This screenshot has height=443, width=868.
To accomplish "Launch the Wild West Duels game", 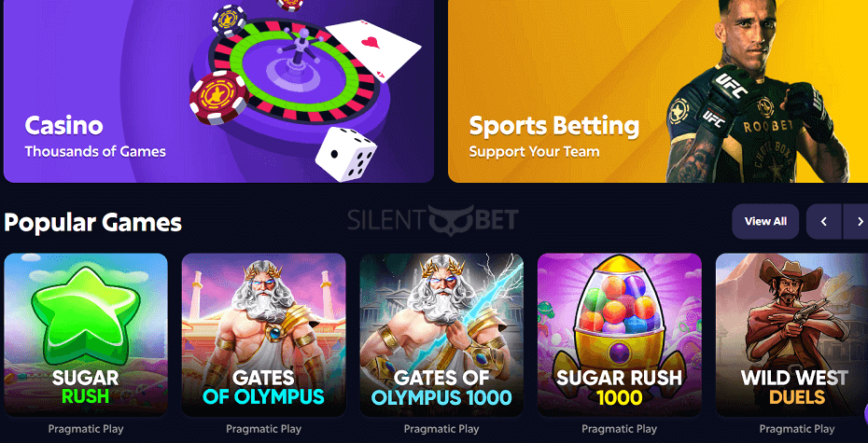I will pos(791,335).
